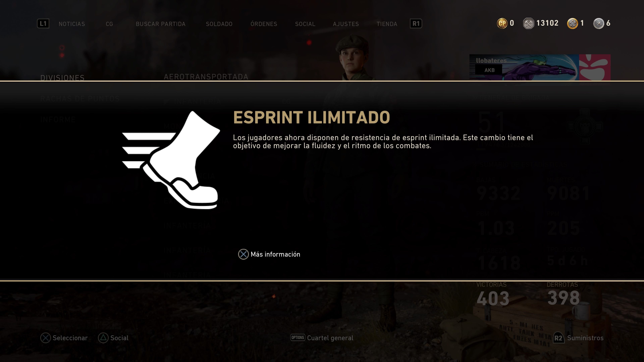Click the CP currency coin icon

pos(502,23)
